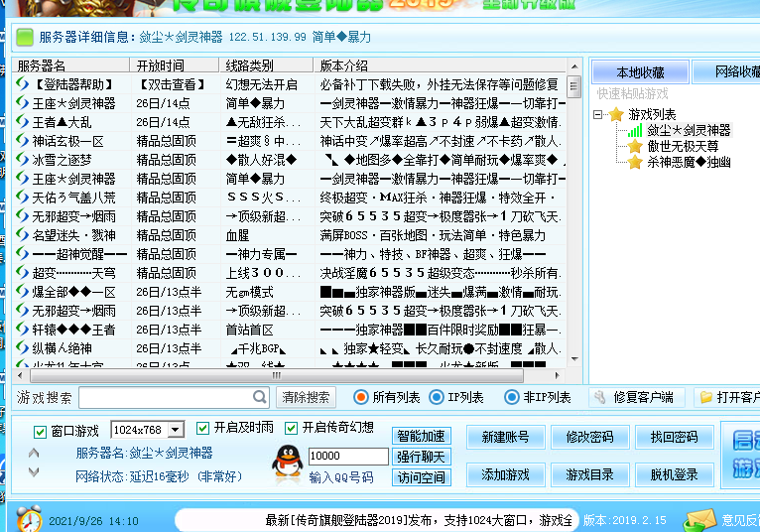Click the 添加游戏 button
Viewport: 760px width, 532px height.
506,474
